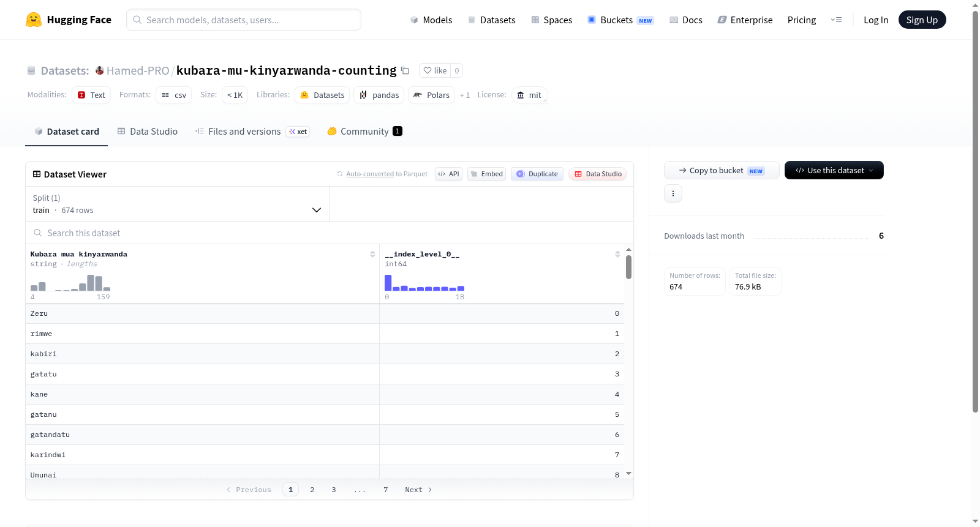Open Buckets in top navigation
This screenshot has height=527, width=980.
pyautogui.click(x=620, y=20)
